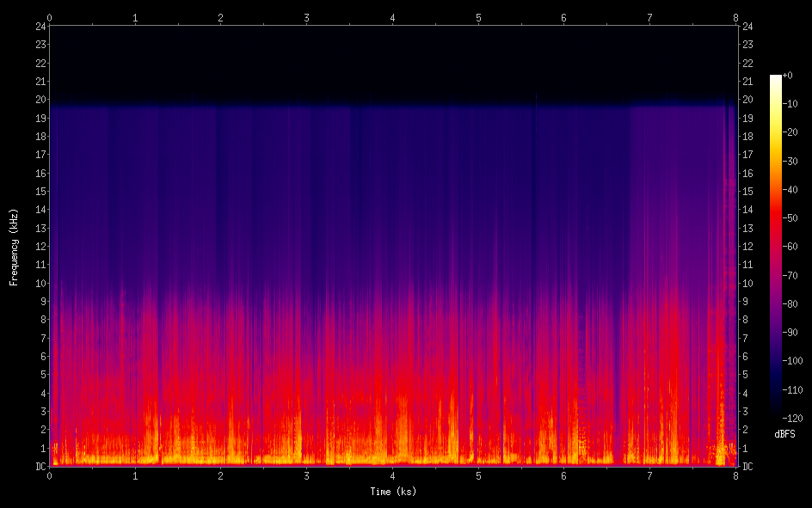
Task: Select the 24 label on the right frequency axis
Action: click(x=747, y=26)
